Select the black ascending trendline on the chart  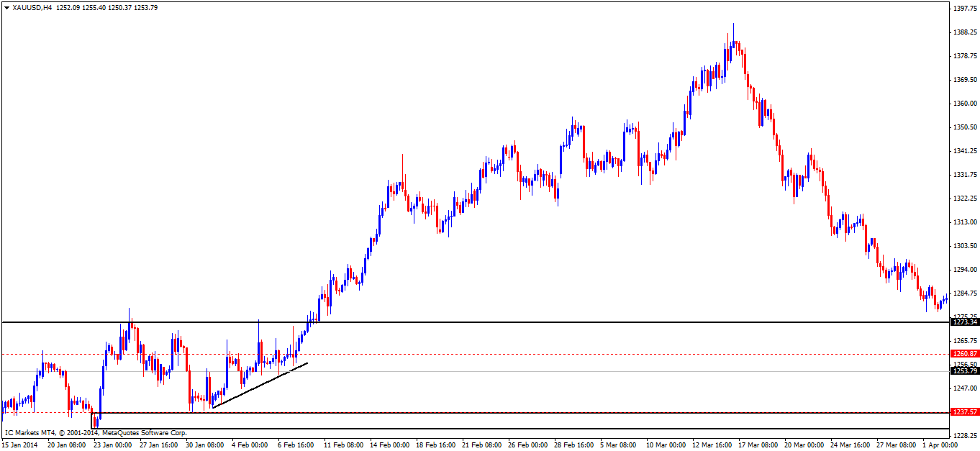[260, 386]
